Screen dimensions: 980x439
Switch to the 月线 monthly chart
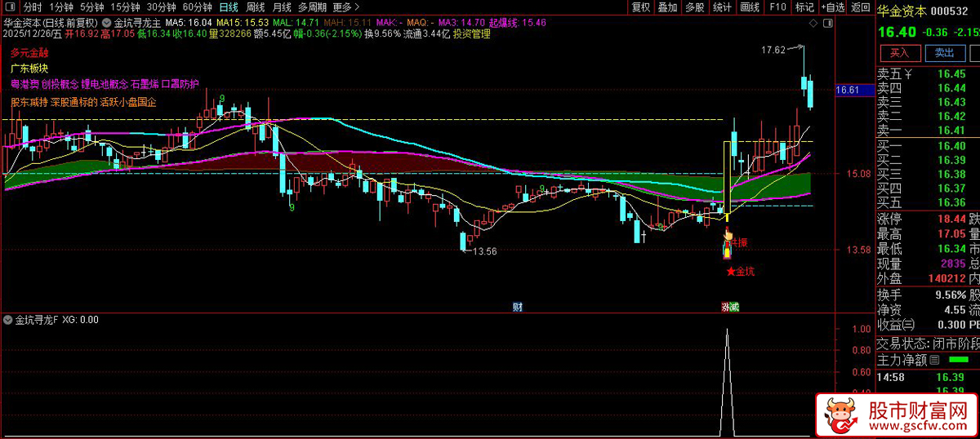[x=282, y=7]
